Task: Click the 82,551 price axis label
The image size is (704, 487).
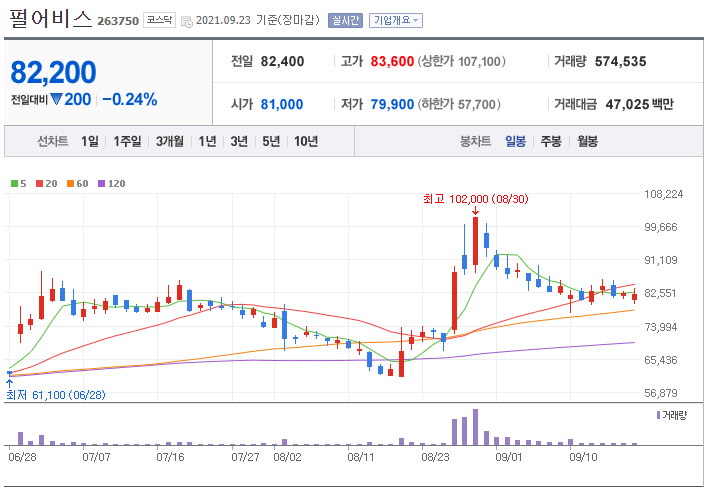Action: 660,294
